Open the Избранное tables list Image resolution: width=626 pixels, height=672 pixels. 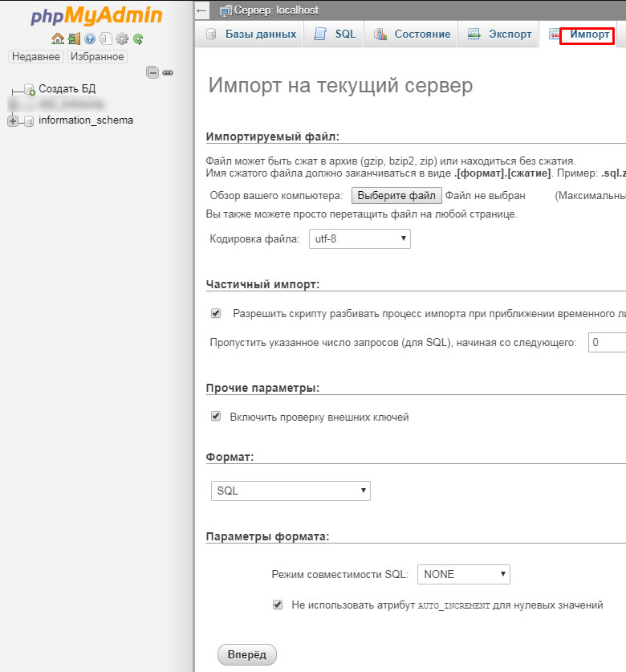(97, 56)
